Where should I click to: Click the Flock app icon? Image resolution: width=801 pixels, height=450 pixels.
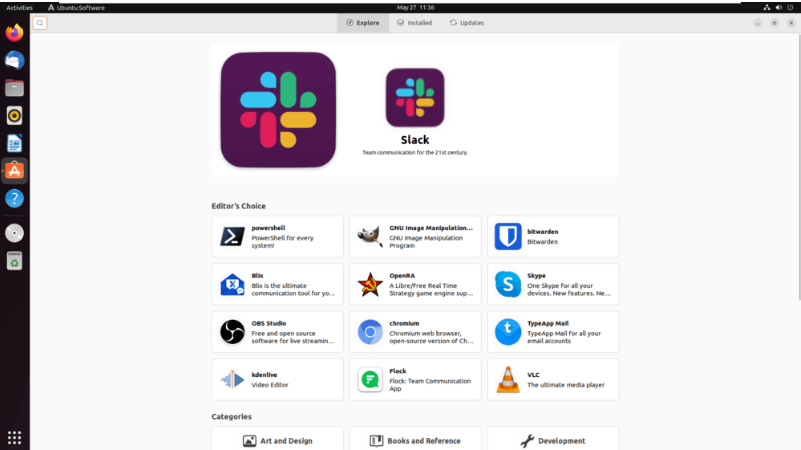(370, 380)
